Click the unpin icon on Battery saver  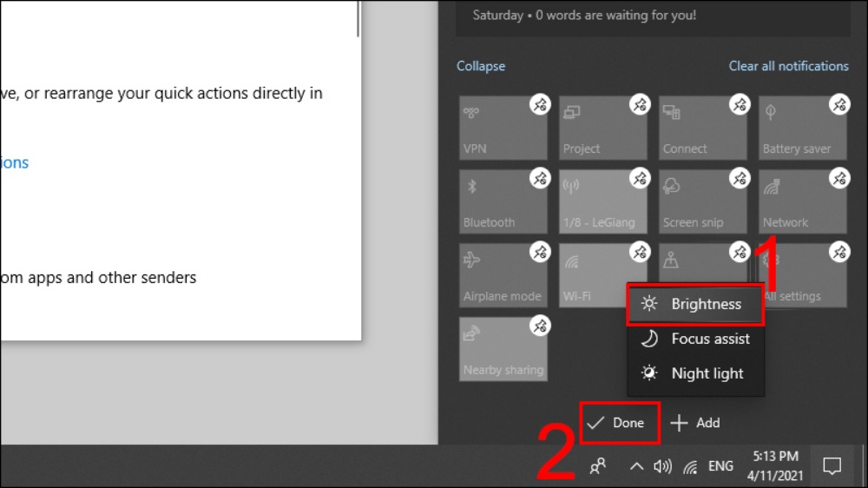pos(839,105)
